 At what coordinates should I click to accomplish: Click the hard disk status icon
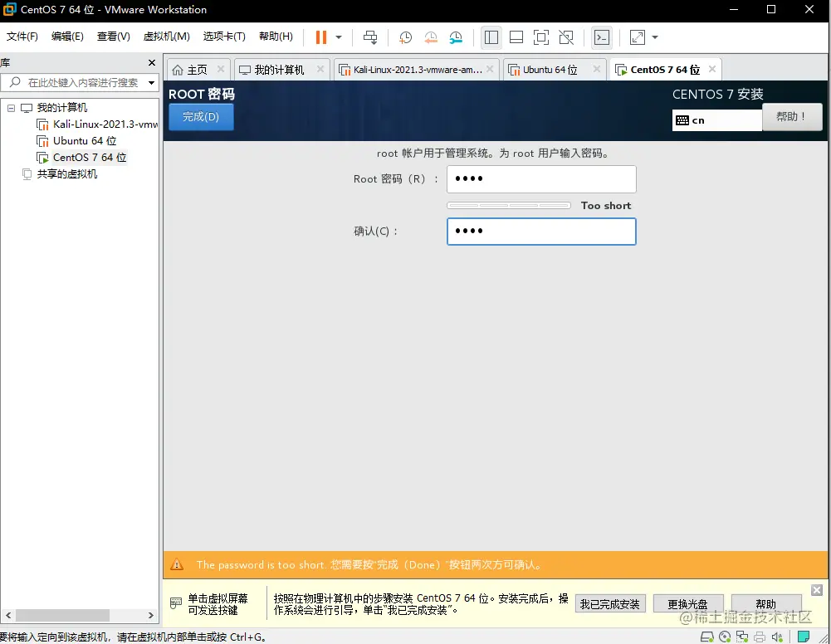pos(707,637)
